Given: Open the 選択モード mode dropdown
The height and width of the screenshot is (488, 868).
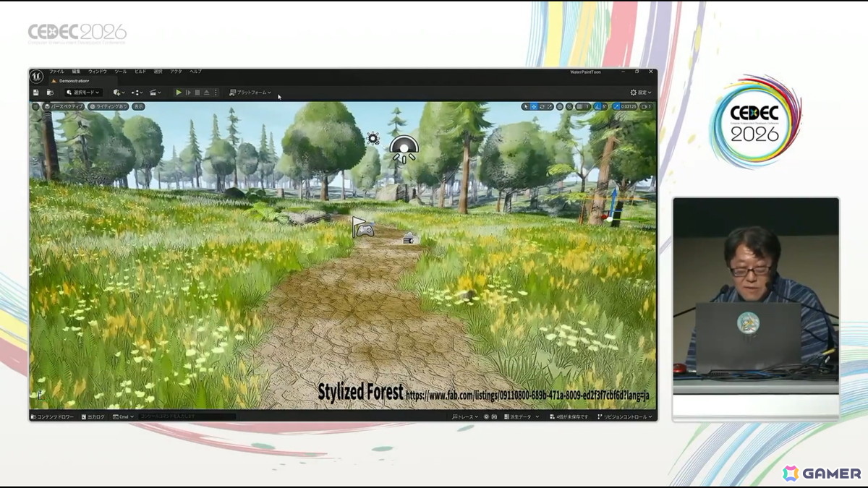Looking at the screenshot, I should tap(83, 93).
